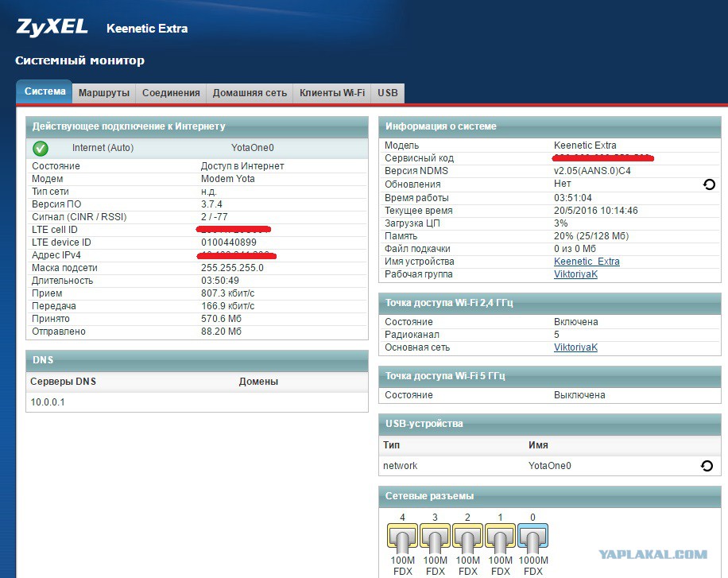
Task: Click the 88.20 Мб sent value
Action: click(221, 332)
